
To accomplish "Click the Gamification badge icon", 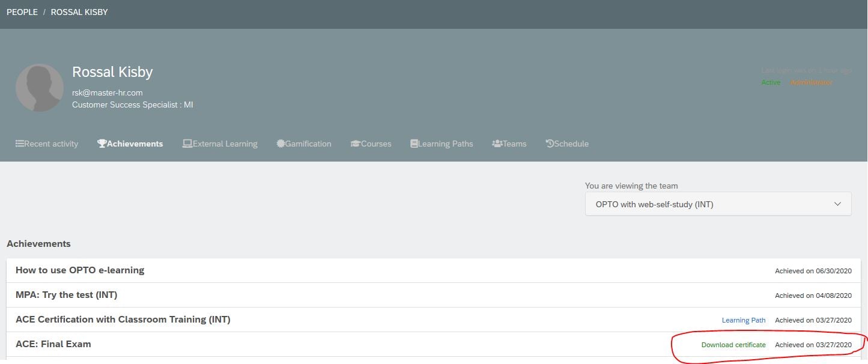I will (x=281, y=144).
